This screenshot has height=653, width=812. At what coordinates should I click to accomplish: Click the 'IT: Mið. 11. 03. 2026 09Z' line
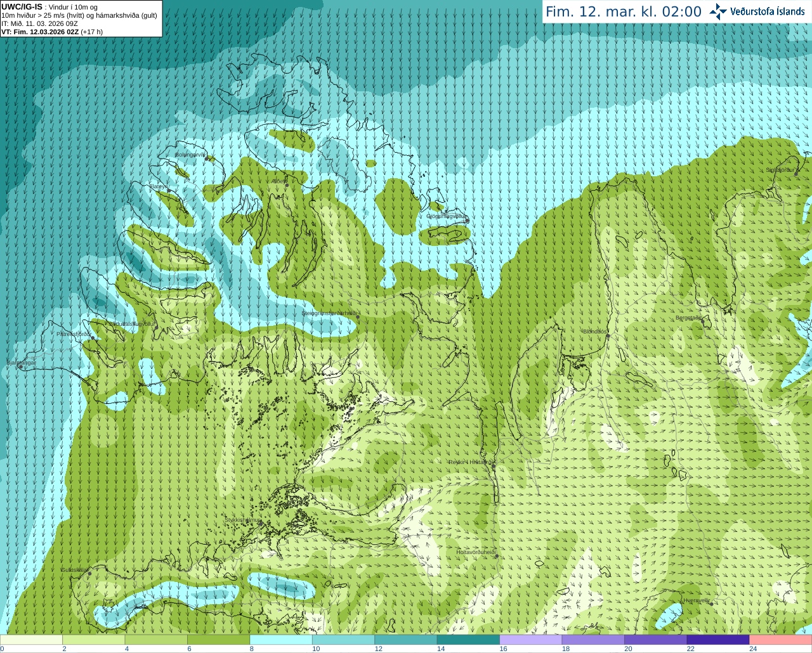[x=39, y=23]
